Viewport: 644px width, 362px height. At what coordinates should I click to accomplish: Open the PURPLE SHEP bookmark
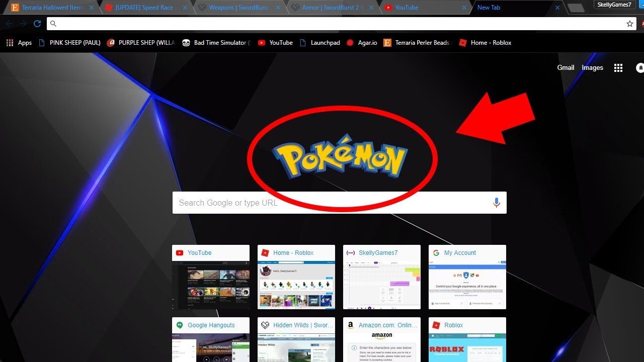141,43
